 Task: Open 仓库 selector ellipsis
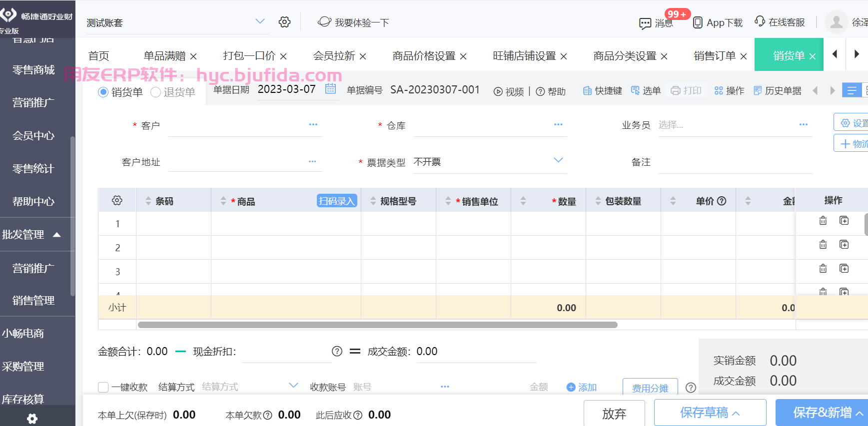click(x=558, y=124)
